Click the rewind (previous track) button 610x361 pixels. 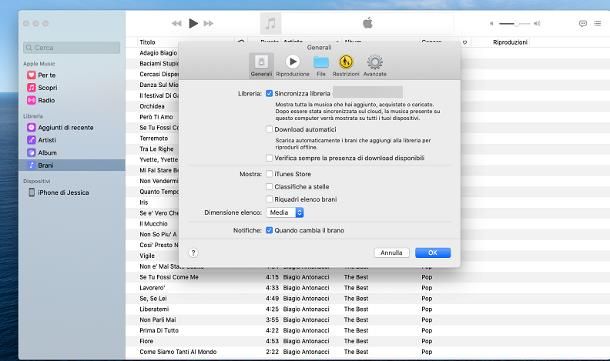[x=177, y=23]
